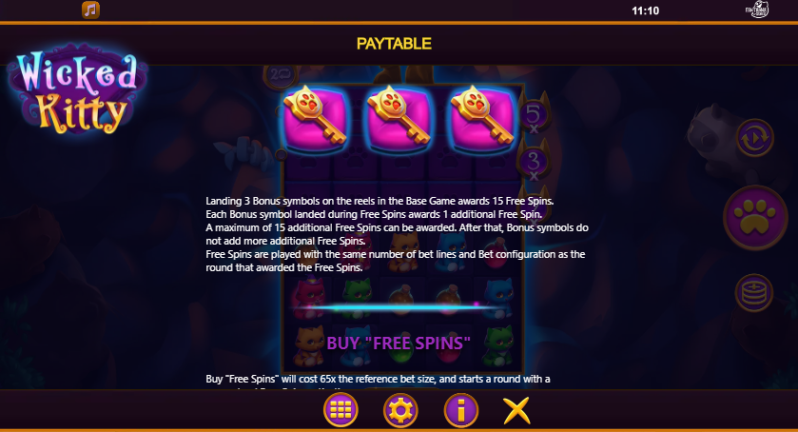798x432 pixels.
Task: Click the info button icon
Action: (461, 410)
